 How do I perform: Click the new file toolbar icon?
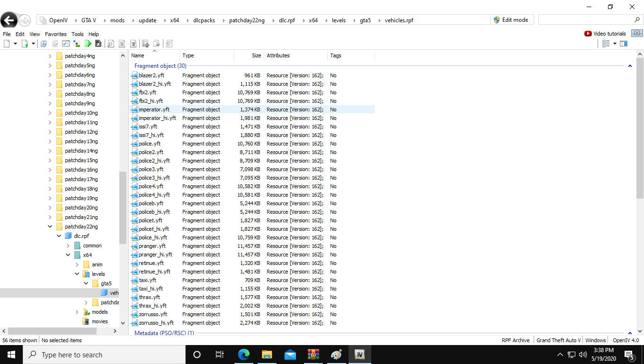coord(7,44)
